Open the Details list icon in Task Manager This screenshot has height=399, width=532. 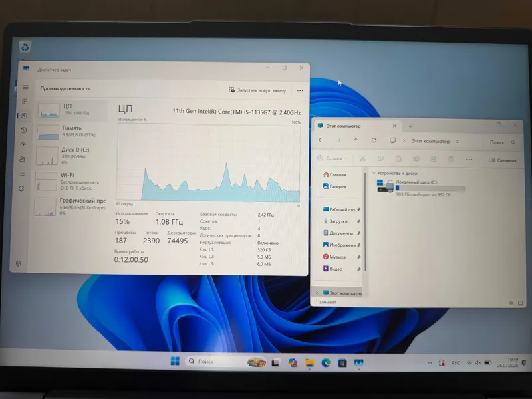click(22, 174)
